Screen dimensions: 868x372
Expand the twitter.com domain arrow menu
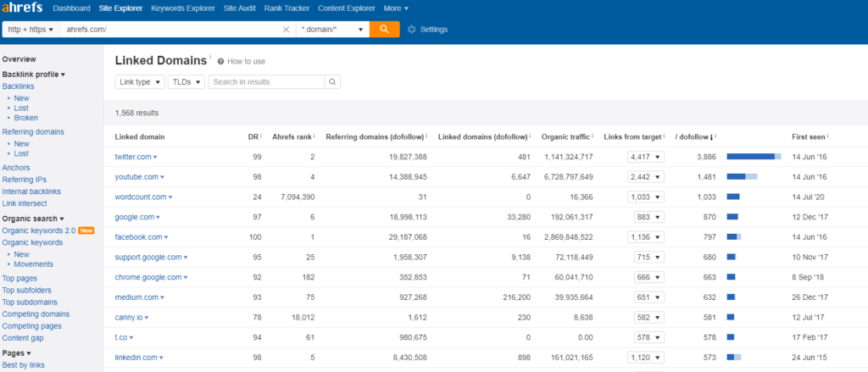155,158
